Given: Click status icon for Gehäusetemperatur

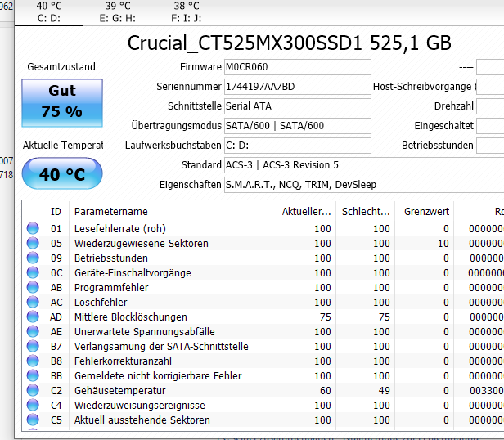Looking at the screenshot, I should [33, 391].
